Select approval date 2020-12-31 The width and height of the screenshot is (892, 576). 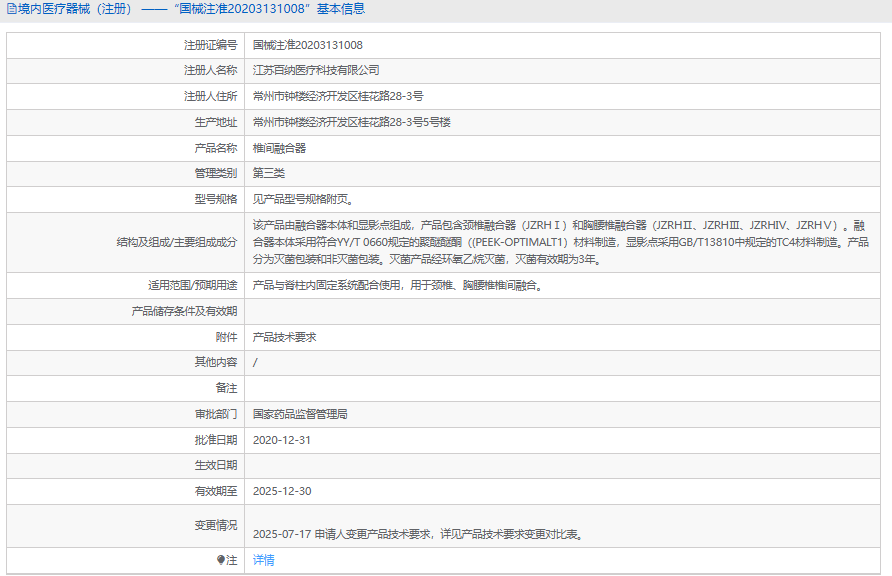pyautogui.click(x=282, y=440)
